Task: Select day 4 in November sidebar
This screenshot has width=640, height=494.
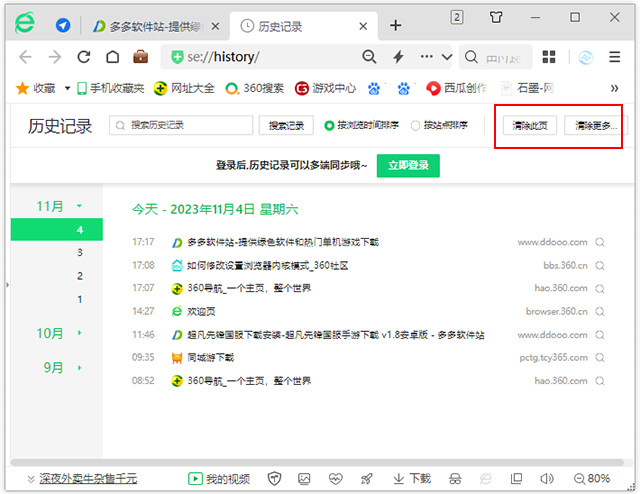Action: (x=57, y=229)
